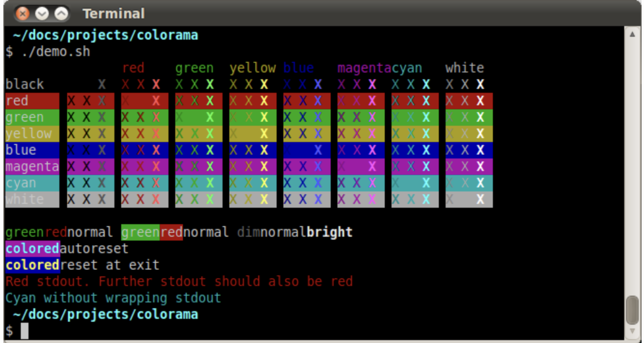Click the "cyan" column header
Viewport: 644px width, 343px height.
point(407,68)
